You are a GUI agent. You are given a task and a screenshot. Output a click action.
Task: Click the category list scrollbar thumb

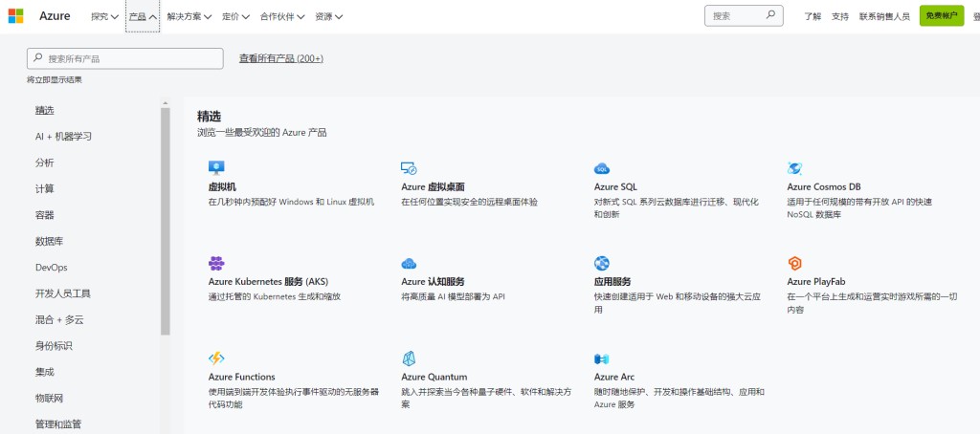coord(165,221)
